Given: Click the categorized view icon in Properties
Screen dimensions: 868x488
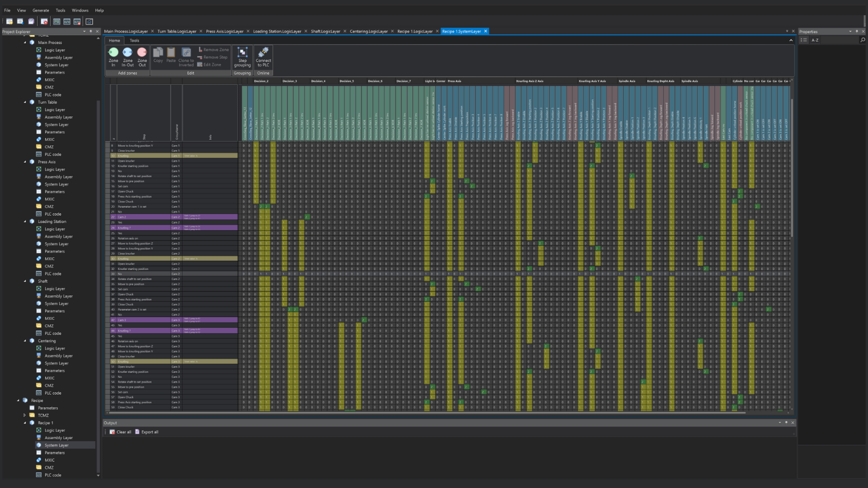Looking at the screenshot, I should [x=804, y=40].
